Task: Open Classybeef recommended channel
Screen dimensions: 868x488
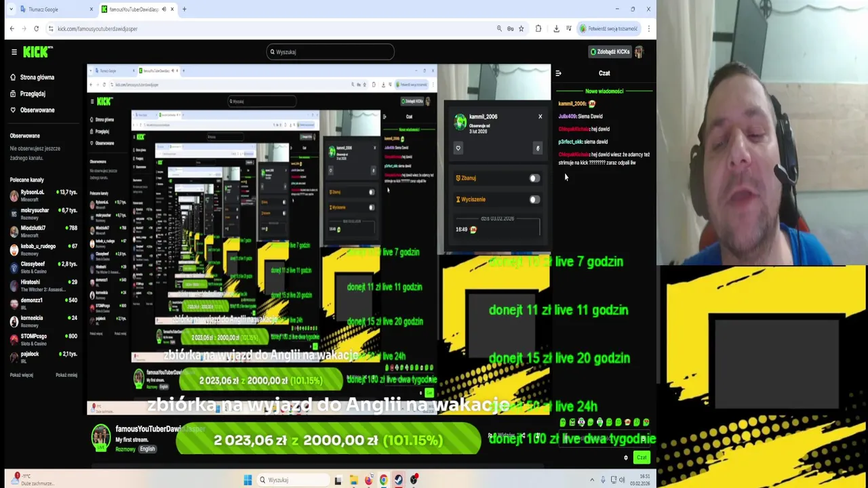Action: pos(43,267)
